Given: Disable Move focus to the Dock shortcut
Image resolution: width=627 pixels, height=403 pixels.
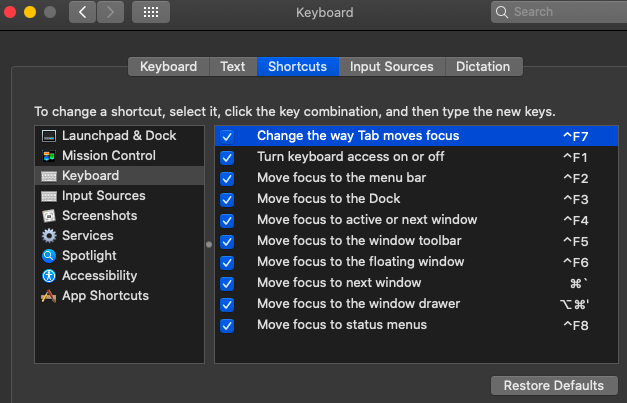Looking at the screenshot, I should pos(227,199).
